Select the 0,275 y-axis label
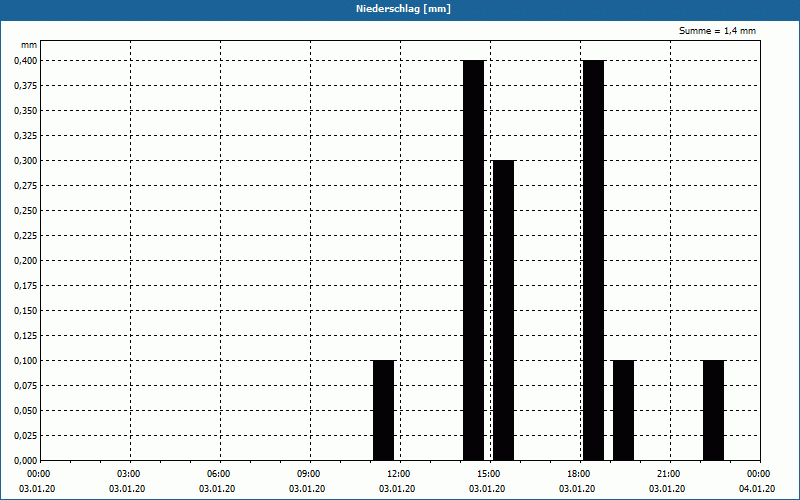The image size is (800, 500). pos(26,186)
